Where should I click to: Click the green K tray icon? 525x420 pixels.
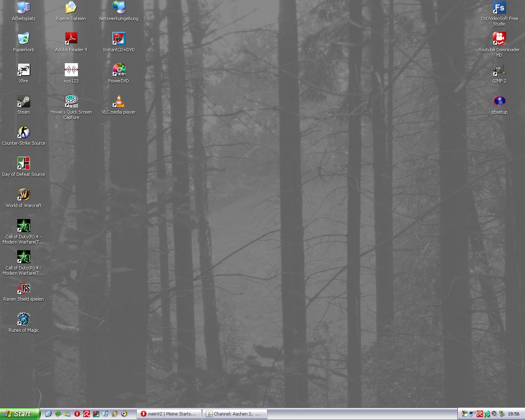pos(487,414)
